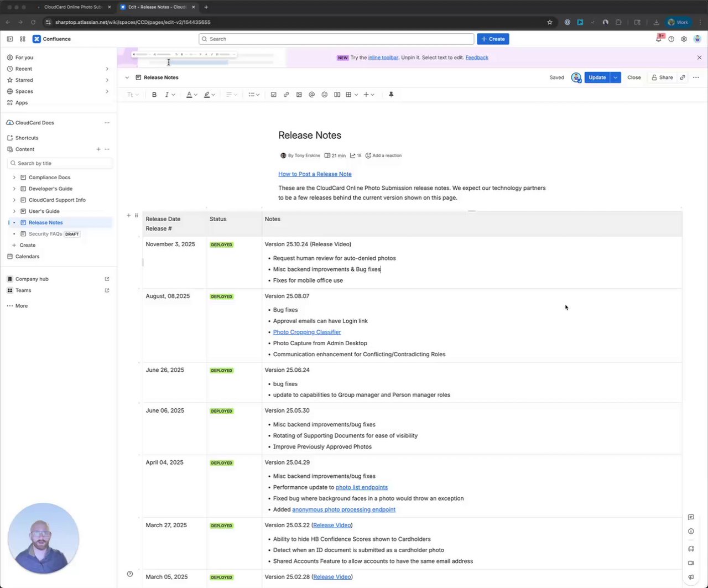The image size is (708, 588).
Task: Open the Content section more options
Action: [x=107, y=149]
